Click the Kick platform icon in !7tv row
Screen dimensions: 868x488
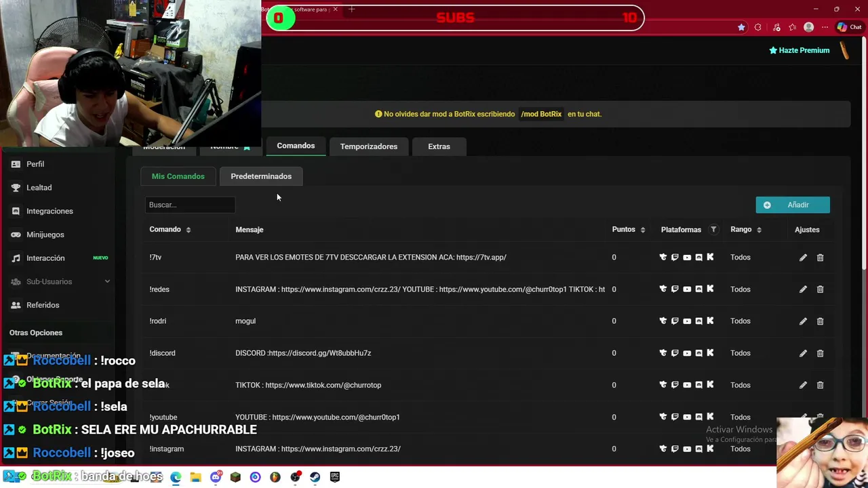[x=710, y=258]
